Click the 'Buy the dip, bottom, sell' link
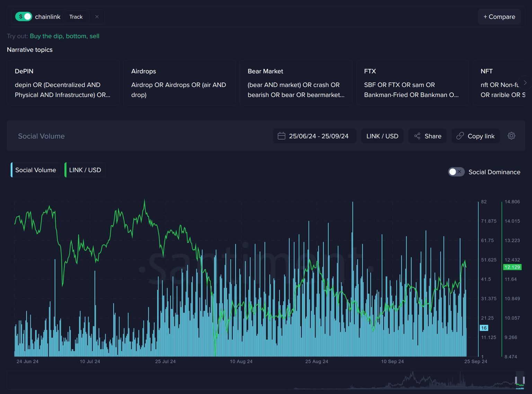 (x=64, y=36)
